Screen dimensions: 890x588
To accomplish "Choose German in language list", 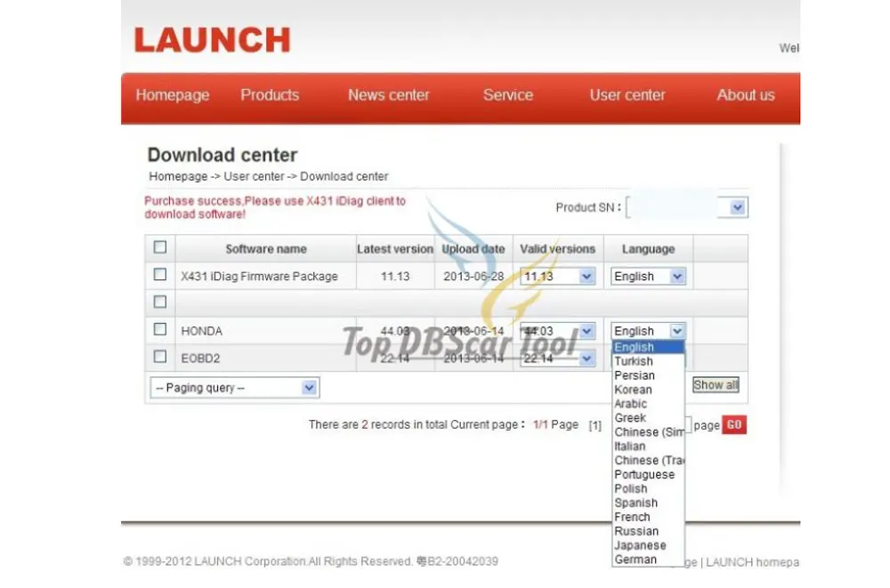I will (648, 560).
